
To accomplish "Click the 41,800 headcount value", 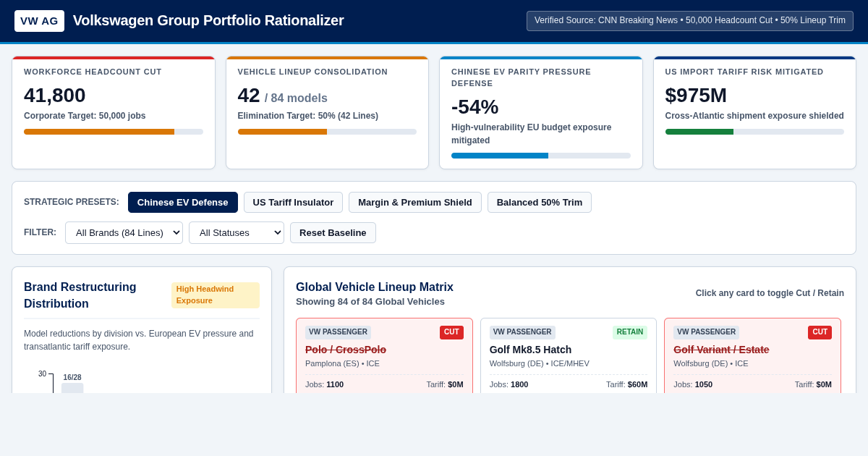I will 55,95.
